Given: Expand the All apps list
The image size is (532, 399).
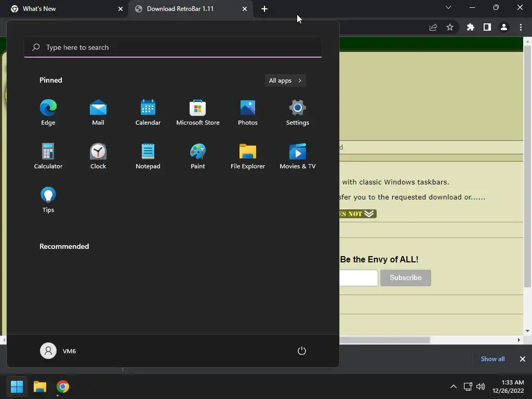Looking at the screenshot, I should click(285, 81).
